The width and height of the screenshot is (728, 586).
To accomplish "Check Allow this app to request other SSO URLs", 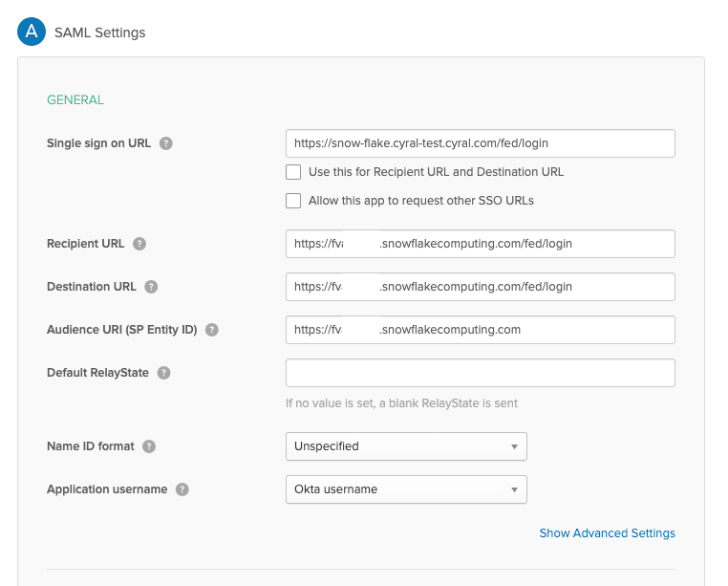I will [294, 201].
